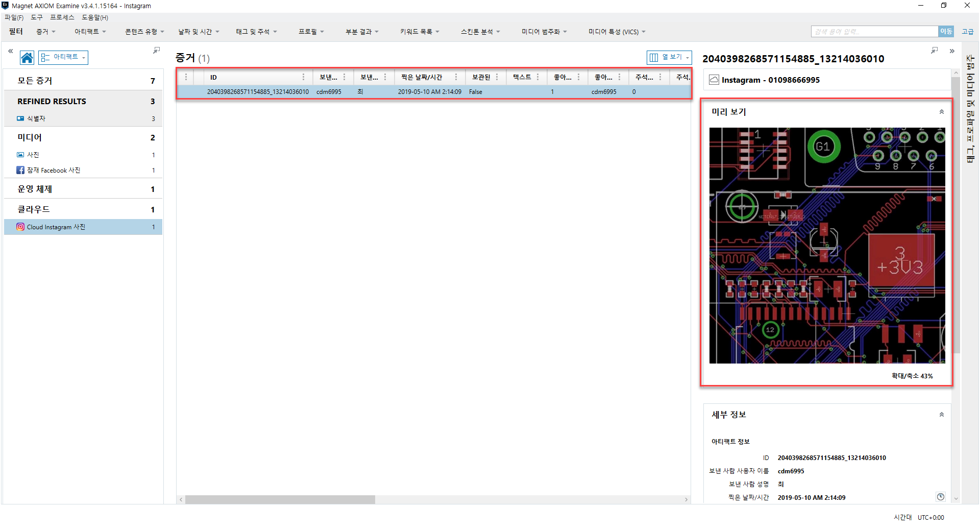Open the 날짜 및 시간 filter dropdown
This screenshot has height=531, width=980.
199,32
